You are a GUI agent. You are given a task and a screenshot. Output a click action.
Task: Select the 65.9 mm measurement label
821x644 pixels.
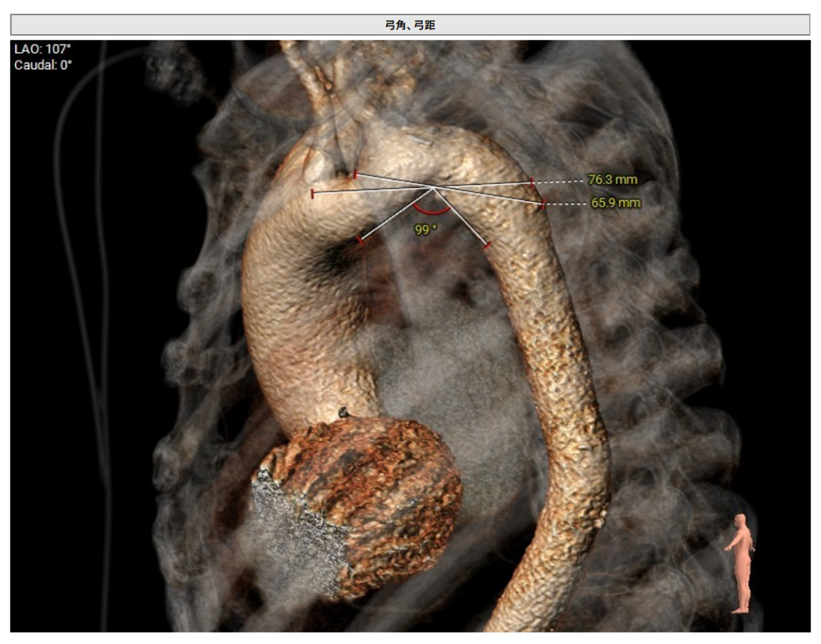616,203
